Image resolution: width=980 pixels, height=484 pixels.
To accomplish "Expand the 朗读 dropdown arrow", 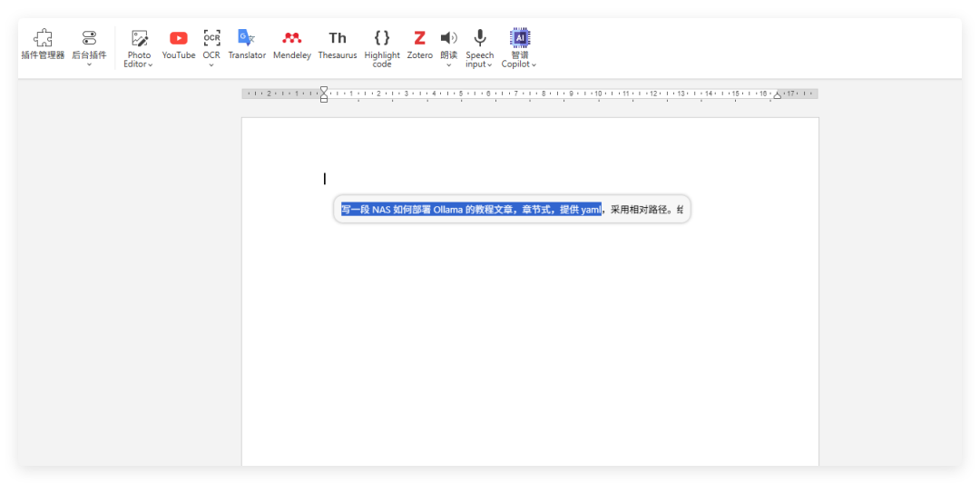I will click(x=449, y=64).
